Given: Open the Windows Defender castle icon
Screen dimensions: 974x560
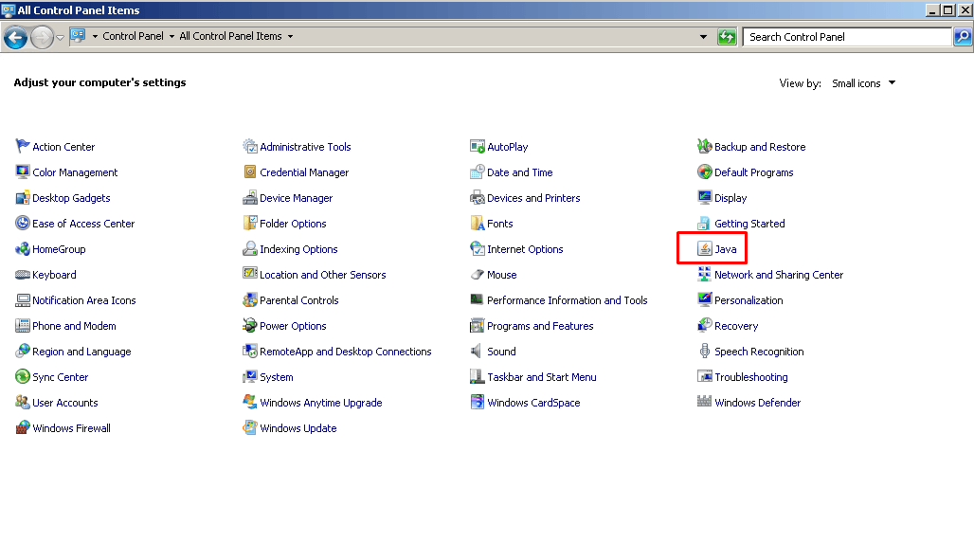Looking at the screenshot, I should (704, 402).
